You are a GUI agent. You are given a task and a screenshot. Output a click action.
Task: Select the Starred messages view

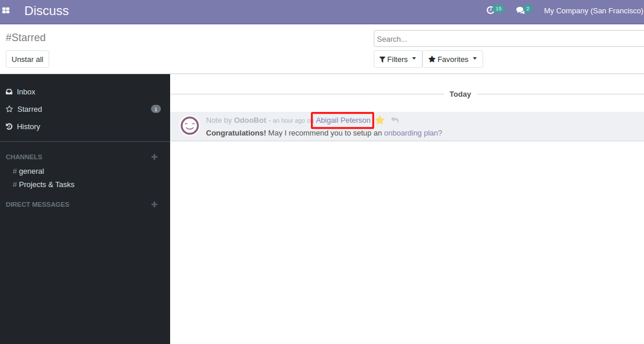pyautogui.click(x=30, y=109)
